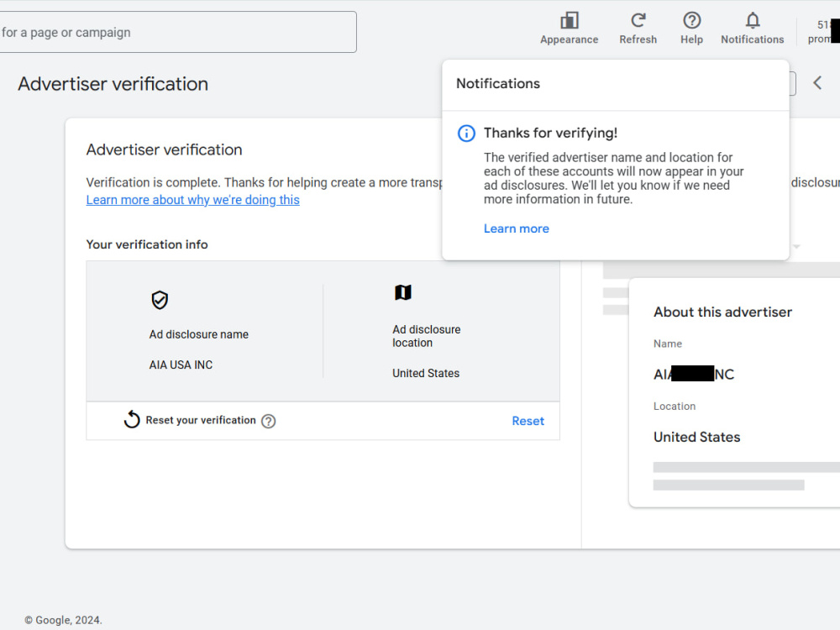Screen dimensions: 840x630
Task: Focus the search for a page or campaign field
Action: [x=177, y=32]
